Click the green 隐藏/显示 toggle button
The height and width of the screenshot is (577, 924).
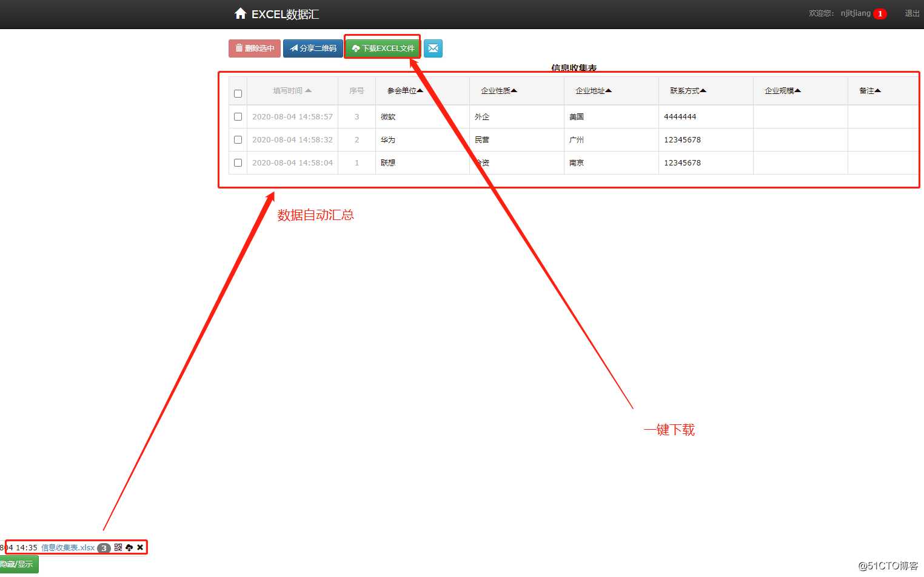point(19,564)
